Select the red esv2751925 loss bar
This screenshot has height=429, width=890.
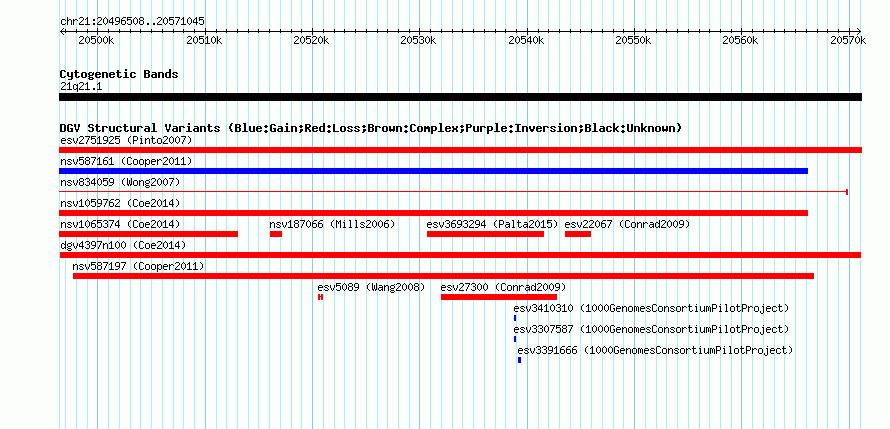(x=460, y=150)
